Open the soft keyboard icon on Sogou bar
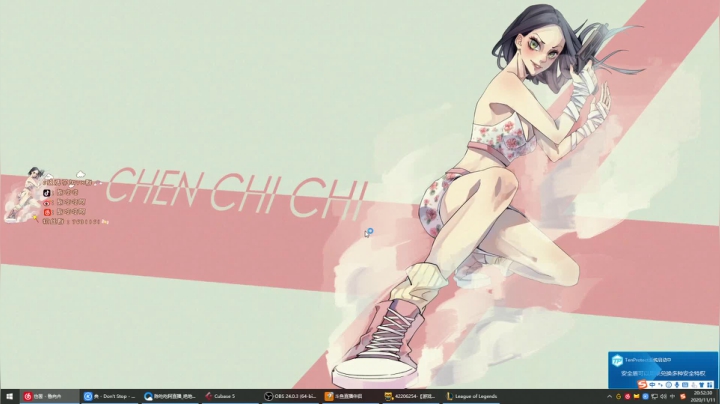This screenshot has height=404, width=720. point(685,385)
